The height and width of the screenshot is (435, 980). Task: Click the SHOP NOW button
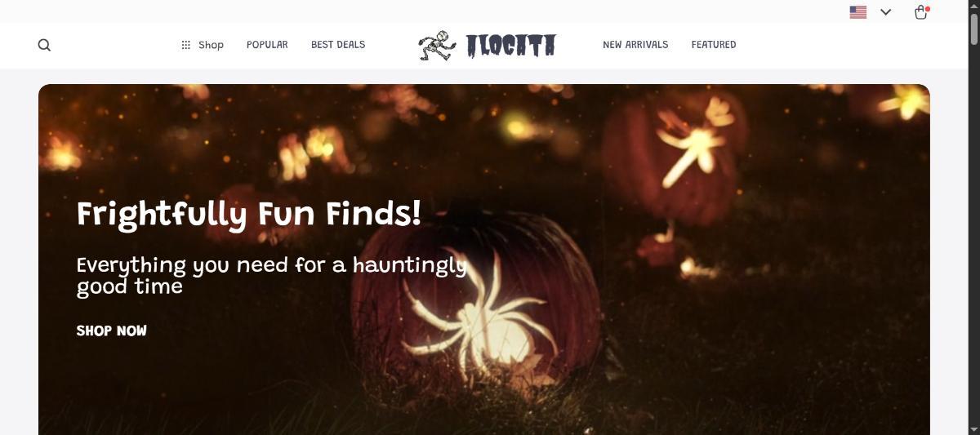[112, 331]
